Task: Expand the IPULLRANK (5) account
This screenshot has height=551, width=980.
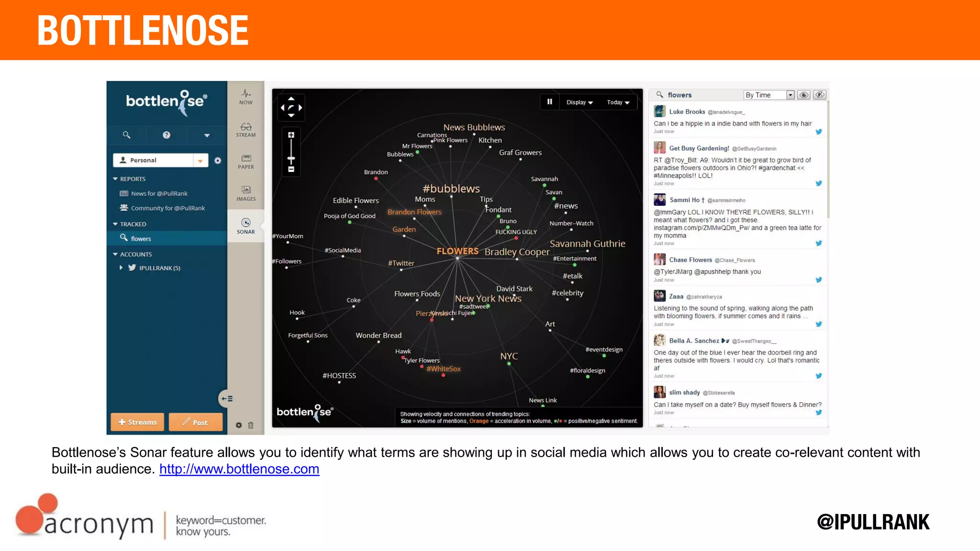Action: 121,268
